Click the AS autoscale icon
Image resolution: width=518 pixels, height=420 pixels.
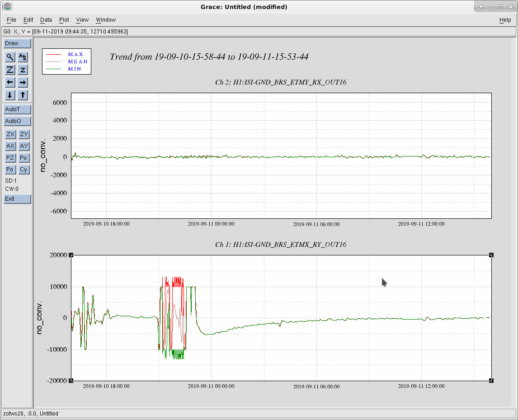[x=23, y=57]
